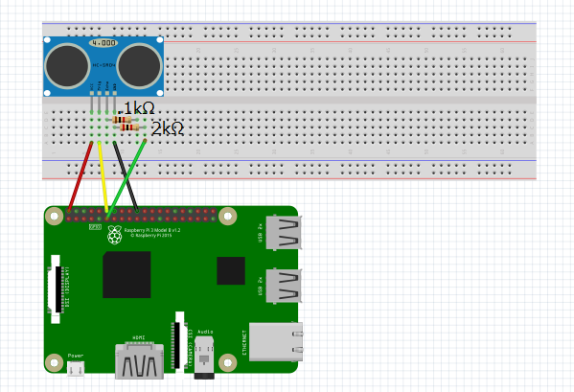Select the yellow jumper wire

pyautogui.click(x=103, y=176)
